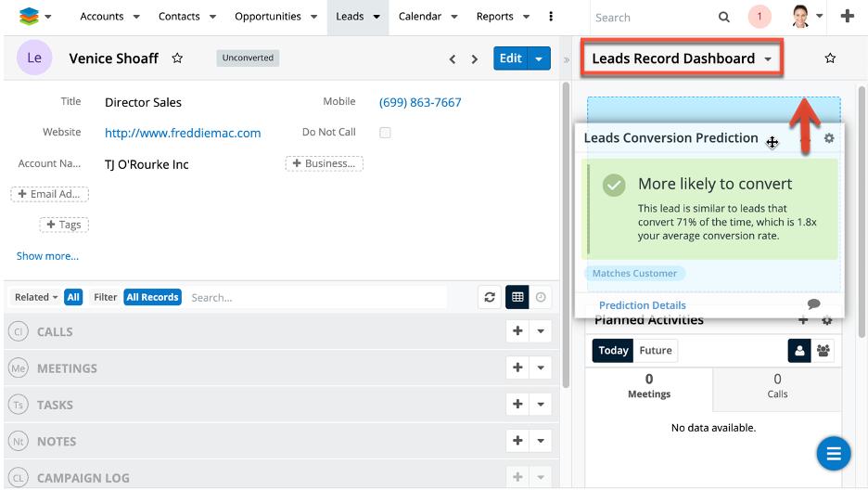
Task: Switch to activity timeline clock view
Action: tap(541, 297)
